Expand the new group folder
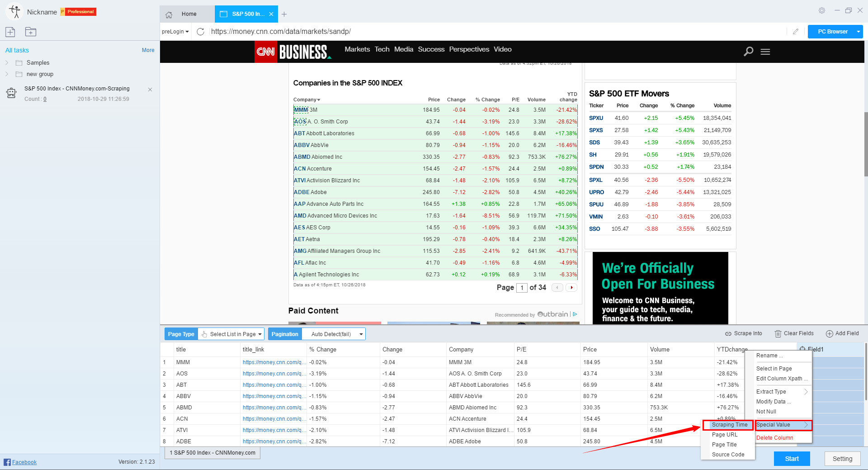868x470 pixels. pos(7,74)
